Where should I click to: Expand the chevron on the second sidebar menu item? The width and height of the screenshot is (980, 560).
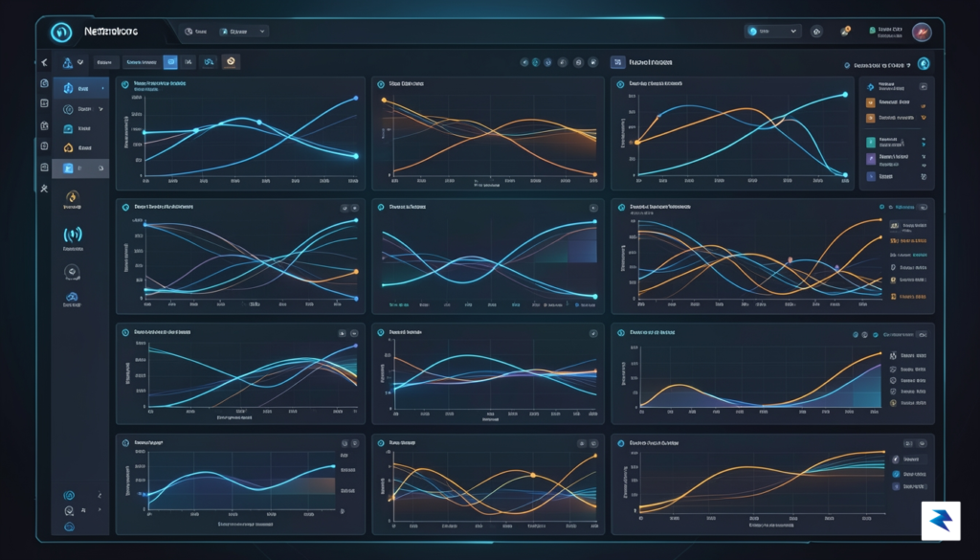100,109
